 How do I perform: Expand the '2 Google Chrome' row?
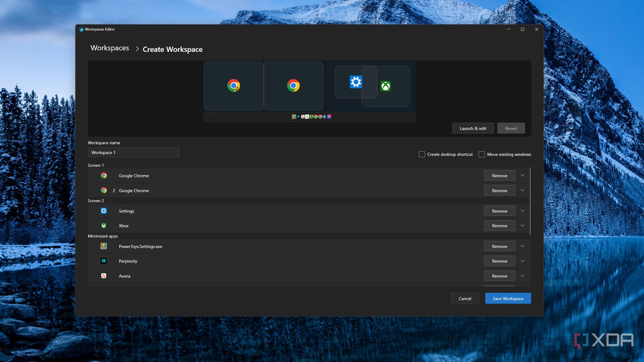[523, 190]
